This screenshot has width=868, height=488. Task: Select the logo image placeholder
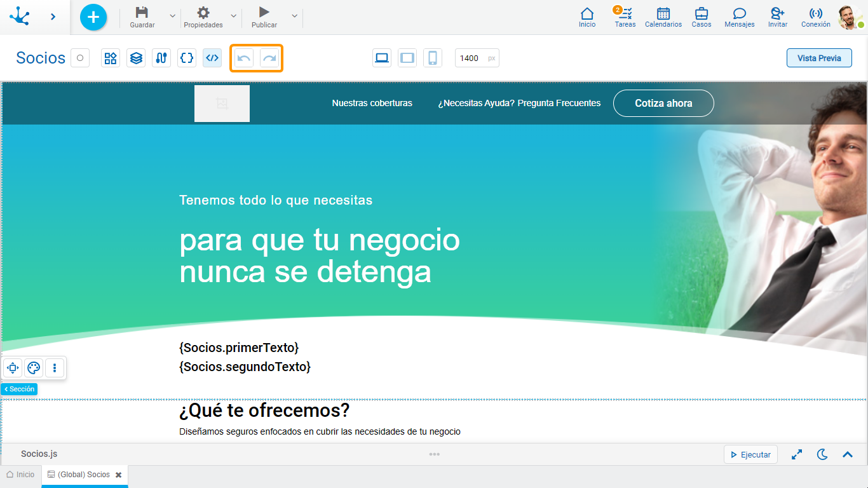222,104
